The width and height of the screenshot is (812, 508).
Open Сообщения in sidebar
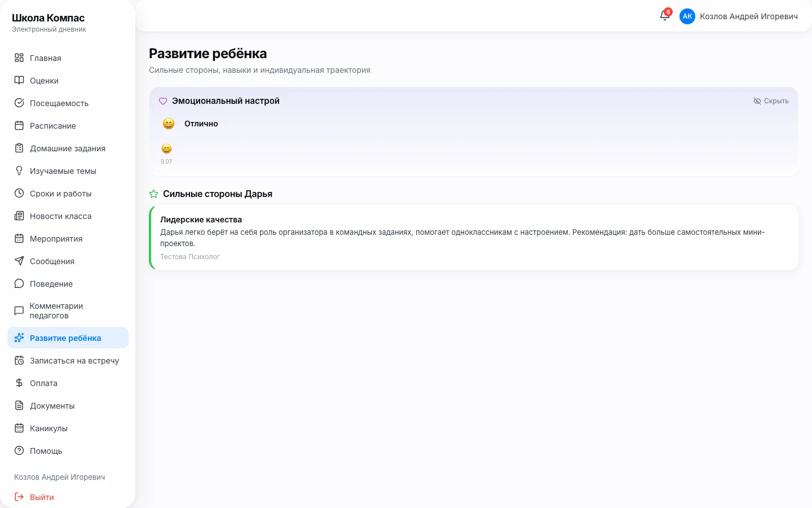click(x=68, y=261)
